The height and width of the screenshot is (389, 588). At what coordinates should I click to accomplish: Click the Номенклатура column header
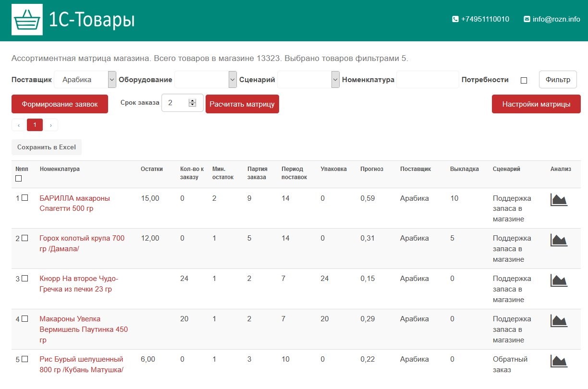[x=60, y=169]
